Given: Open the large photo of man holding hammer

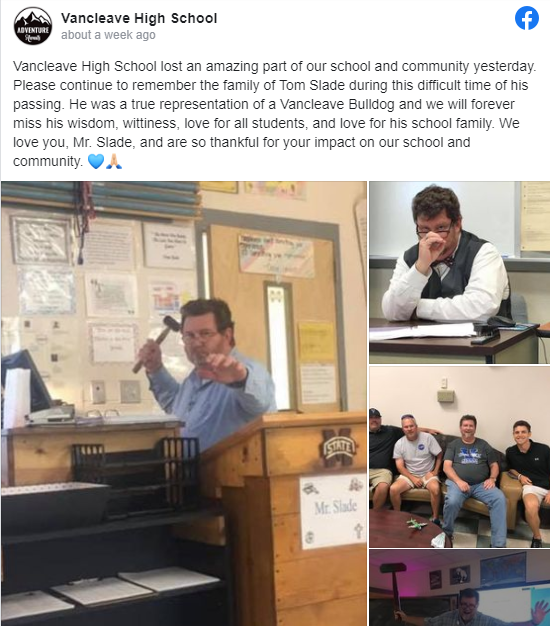Looking at the screenshot, I should (184, 404).
